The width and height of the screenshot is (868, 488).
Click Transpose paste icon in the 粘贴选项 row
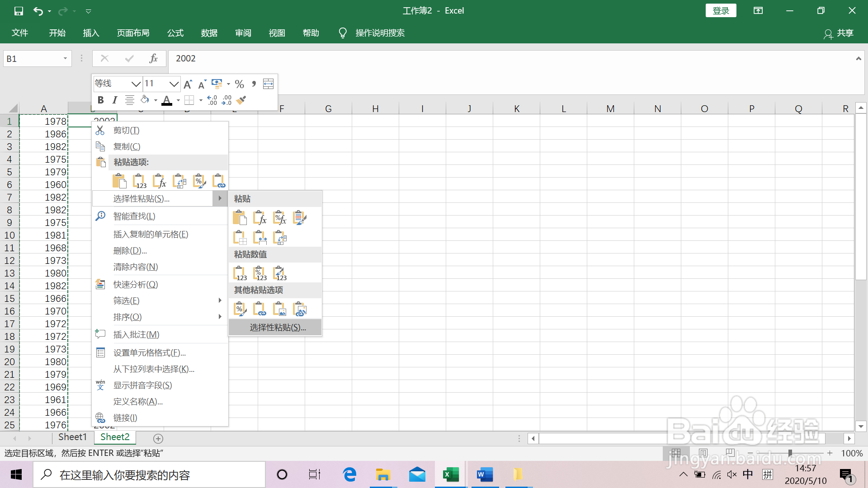point(179,181)
